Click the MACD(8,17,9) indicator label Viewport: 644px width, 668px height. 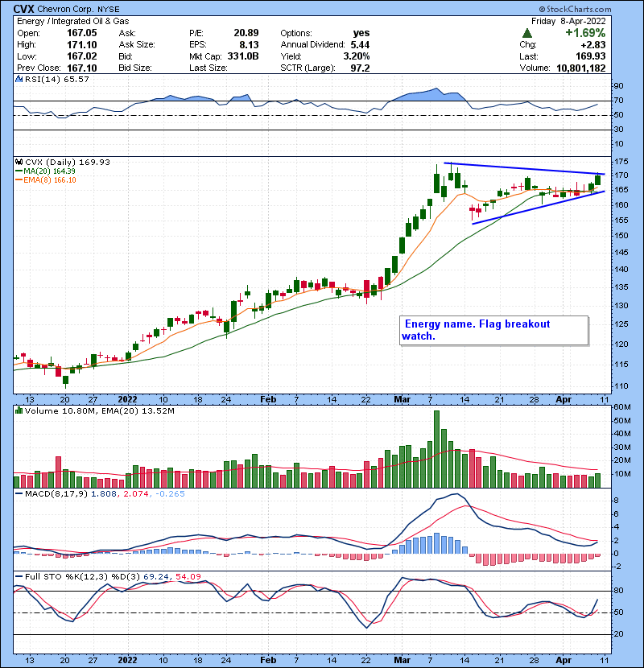[56, 494]
